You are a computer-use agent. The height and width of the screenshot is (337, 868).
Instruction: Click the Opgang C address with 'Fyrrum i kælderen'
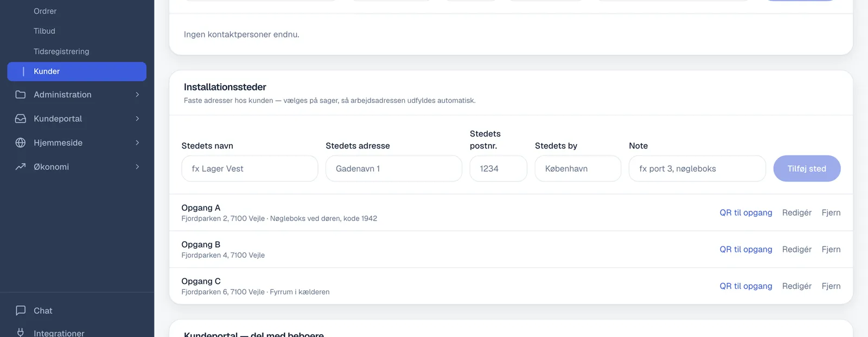(x=256, y=292)
